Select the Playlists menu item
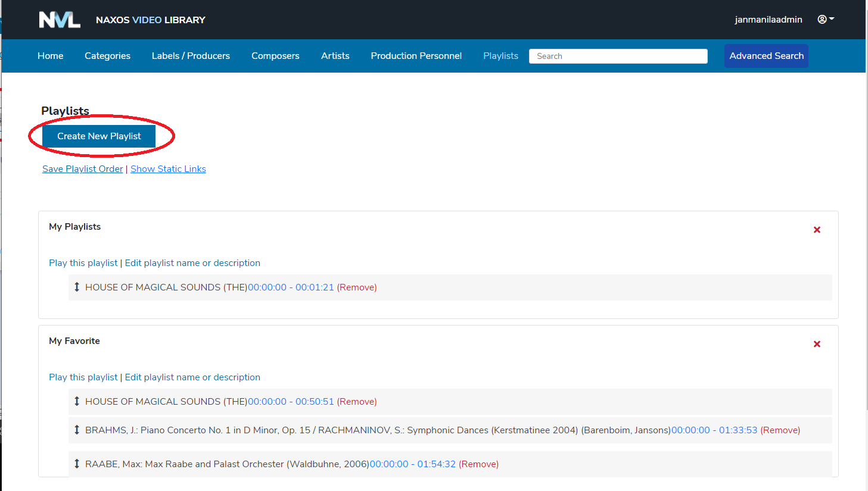This screenshot has width=868, height=491. [500, 56]
